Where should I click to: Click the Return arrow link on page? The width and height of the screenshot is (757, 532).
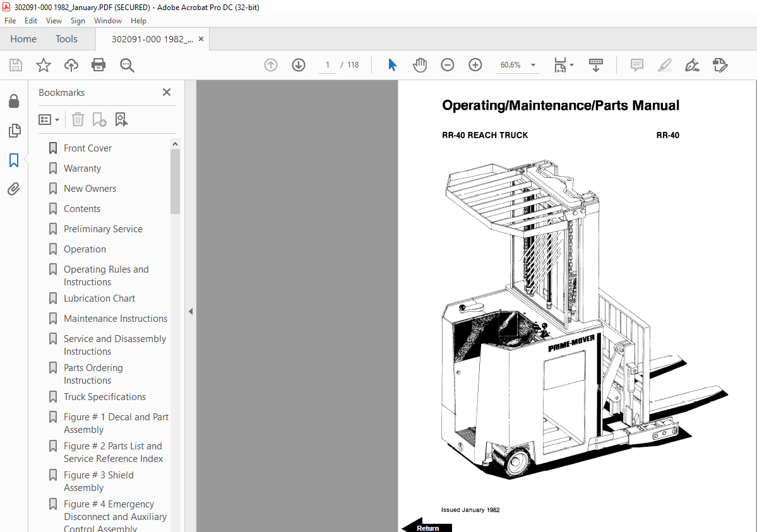427,526
